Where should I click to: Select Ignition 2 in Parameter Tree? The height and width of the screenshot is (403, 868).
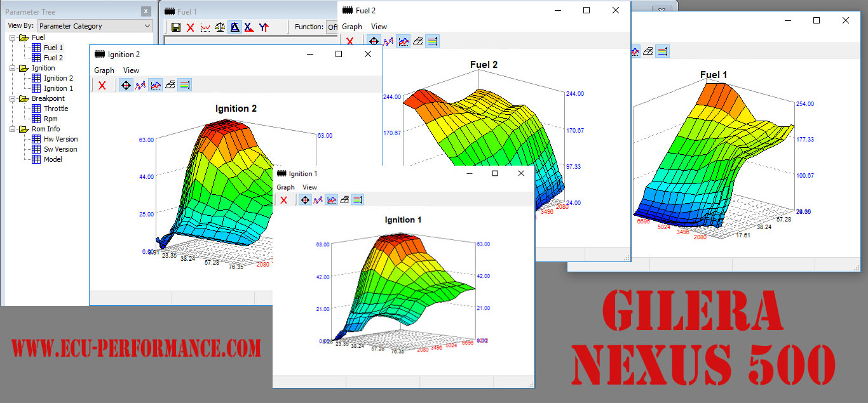58,78
